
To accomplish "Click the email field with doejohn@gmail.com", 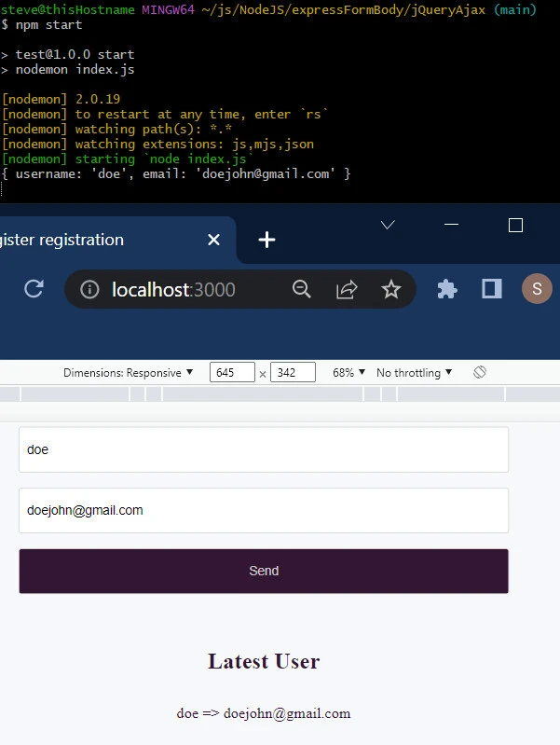I will [x=263, y=510].
